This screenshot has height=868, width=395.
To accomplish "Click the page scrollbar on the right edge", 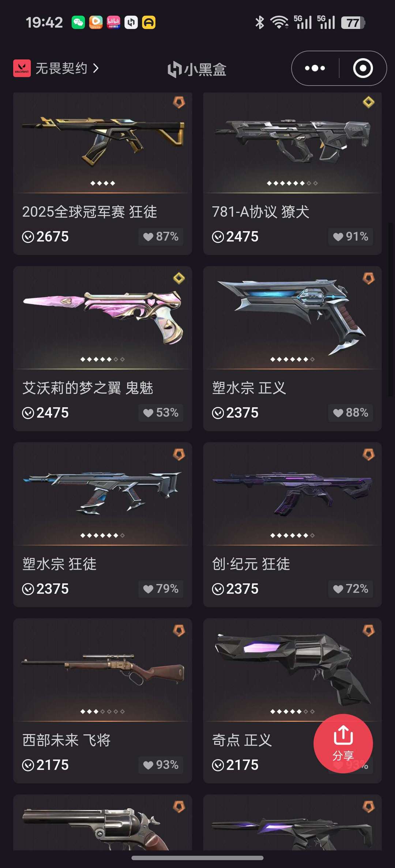I will [x=390, y=309].
